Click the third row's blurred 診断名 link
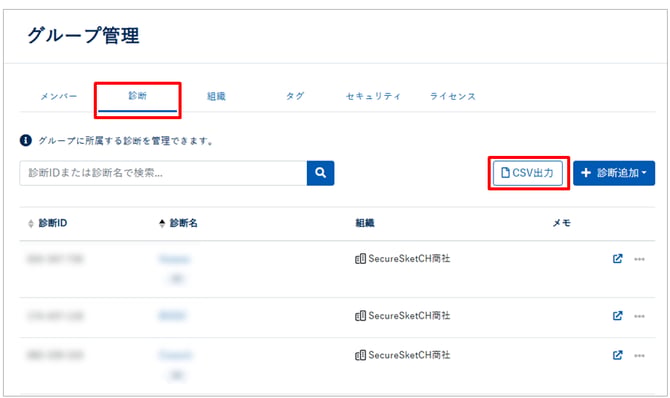This screenshot has width=670, height=398. tap(175, 355)
